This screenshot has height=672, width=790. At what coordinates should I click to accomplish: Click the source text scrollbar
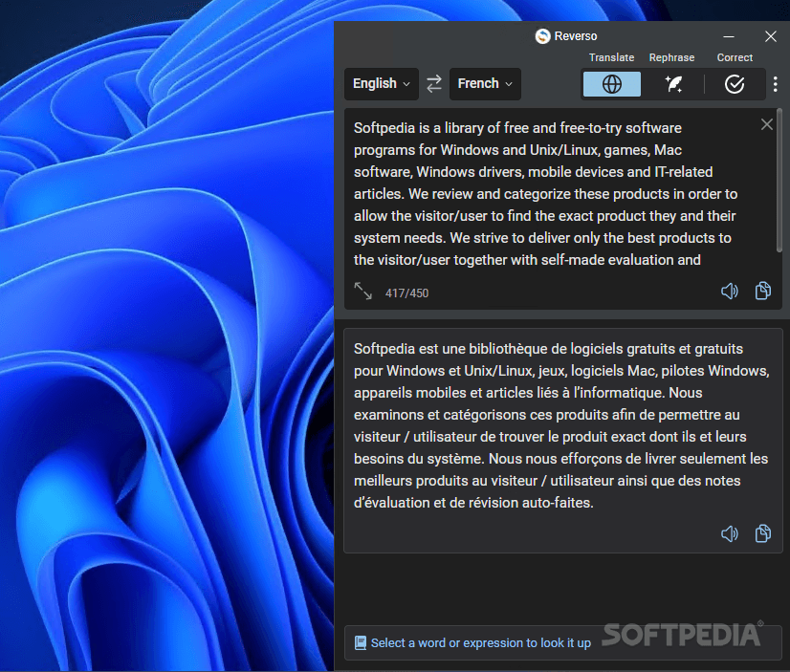[779, 181]
